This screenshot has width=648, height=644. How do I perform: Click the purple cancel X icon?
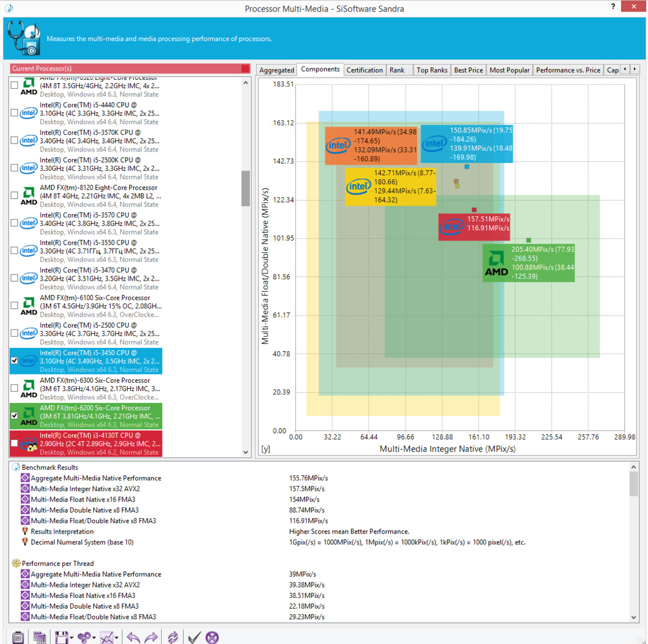point(212,637)
